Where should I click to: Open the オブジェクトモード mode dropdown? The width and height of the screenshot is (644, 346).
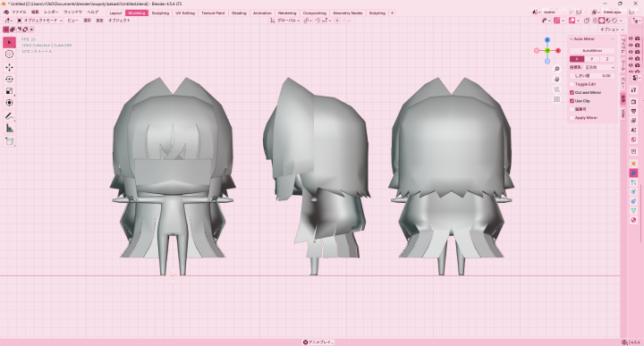(40, 20)
